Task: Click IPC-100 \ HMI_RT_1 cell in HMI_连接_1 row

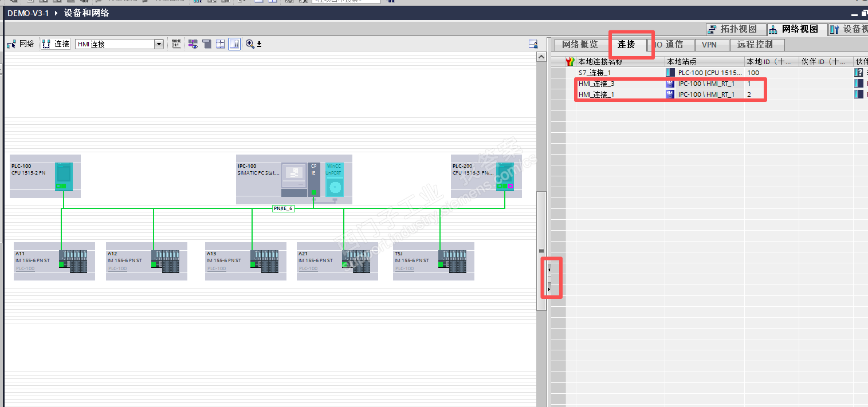Action: click(704, 94)
